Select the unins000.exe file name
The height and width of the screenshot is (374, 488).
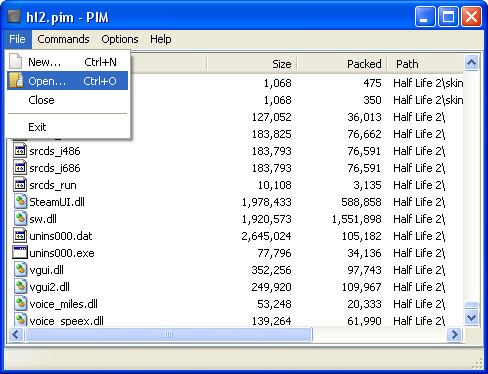point(62,253)
